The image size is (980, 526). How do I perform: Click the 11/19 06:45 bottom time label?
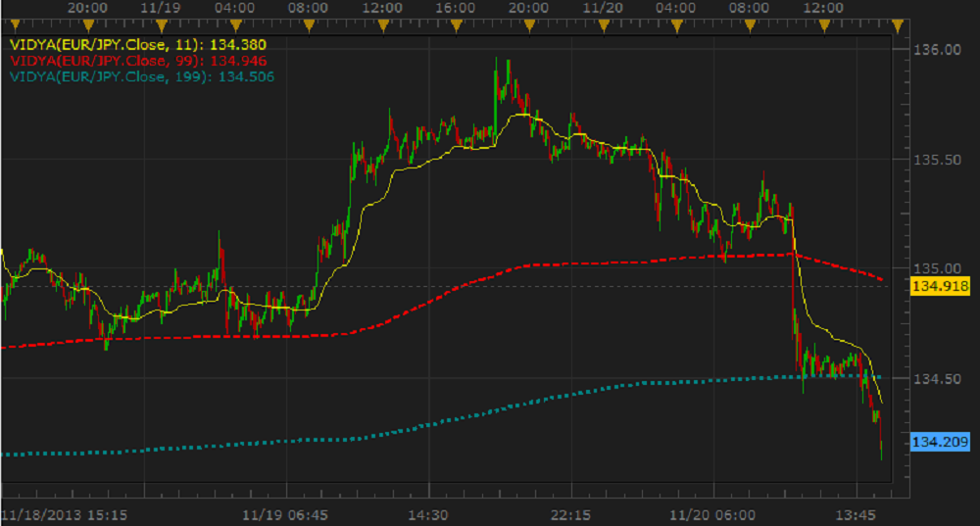click(286, 515)
